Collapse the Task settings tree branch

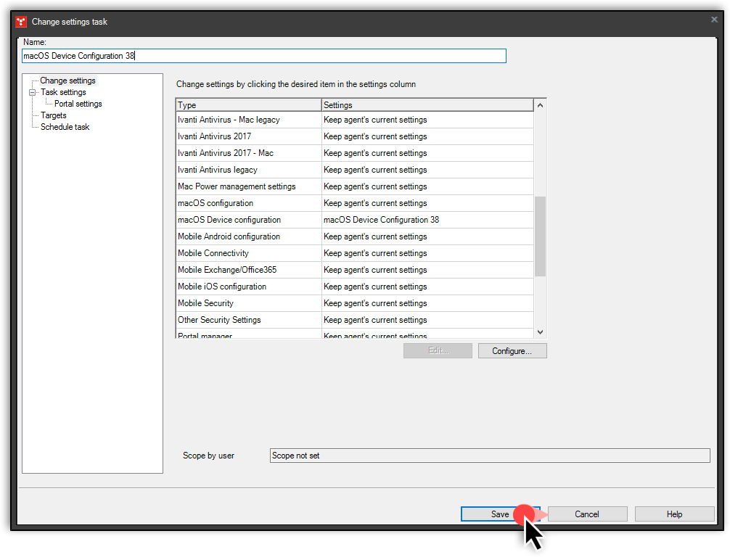[x=32, y=92]
